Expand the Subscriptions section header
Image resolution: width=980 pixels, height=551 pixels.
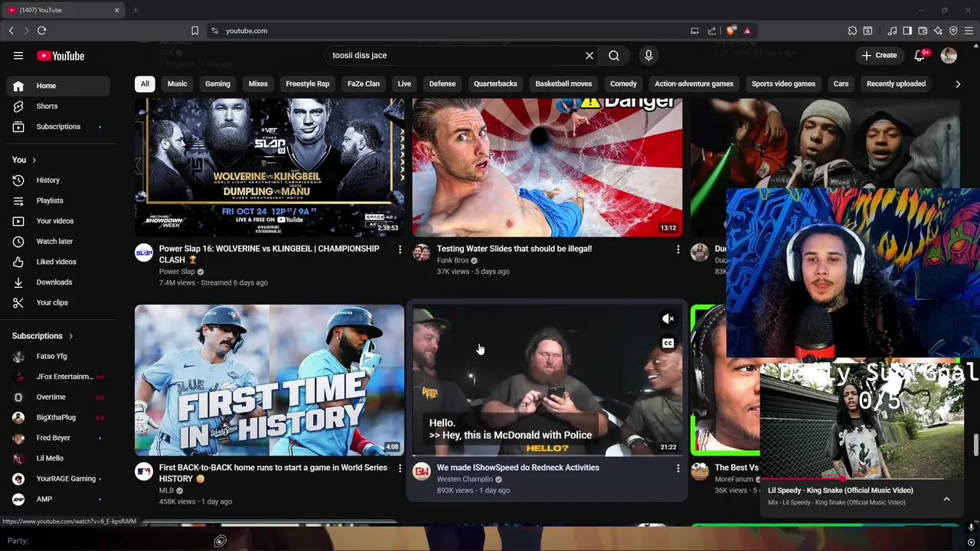click(x=43, y=336)
